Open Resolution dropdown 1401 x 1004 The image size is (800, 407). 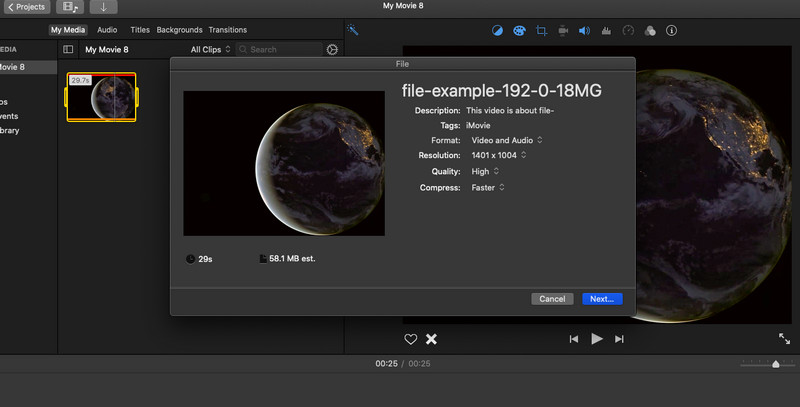click(x=498, y=155)
